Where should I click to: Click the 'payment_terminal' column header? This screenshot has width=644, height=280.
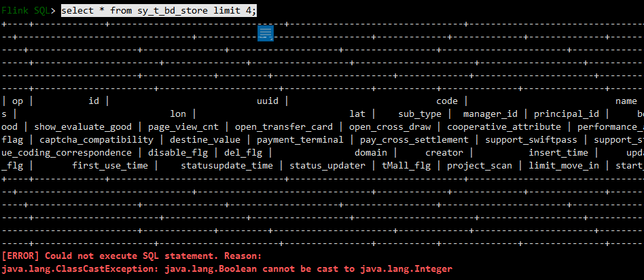tap(300, 140)
